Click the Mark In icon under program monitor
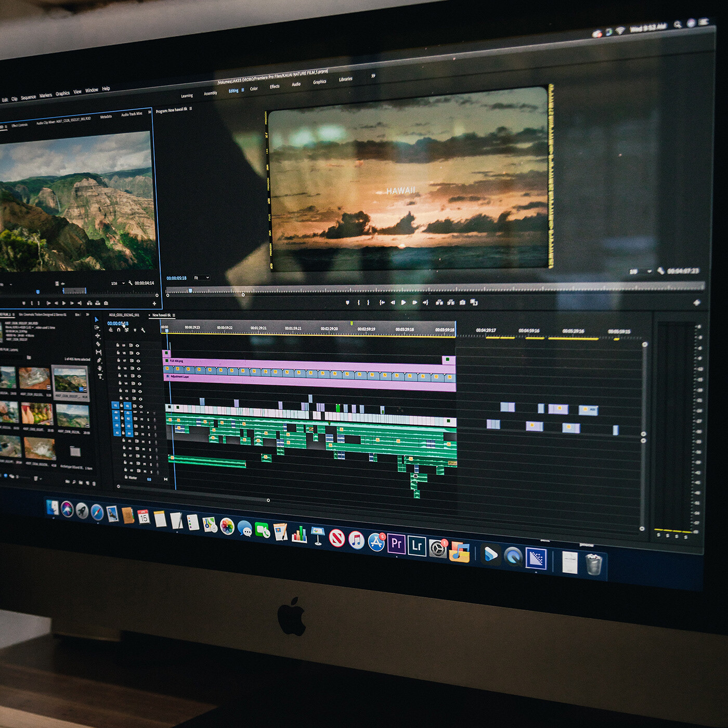The width and height of the screenshot is (728, 728). tap(358, 302)
